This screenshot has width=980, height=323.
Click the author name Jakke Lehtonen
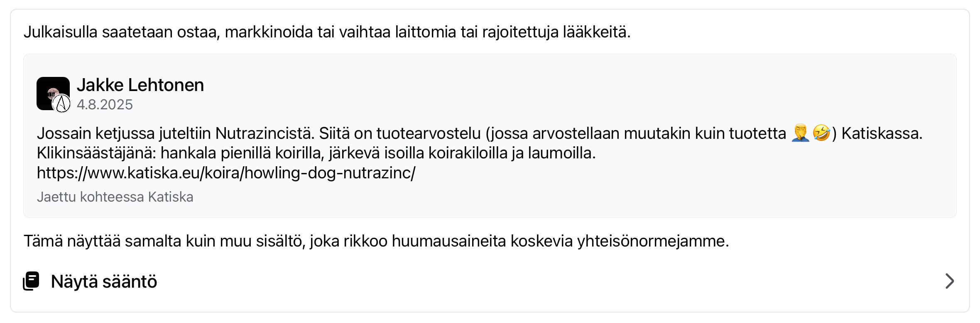click(140, 85)
